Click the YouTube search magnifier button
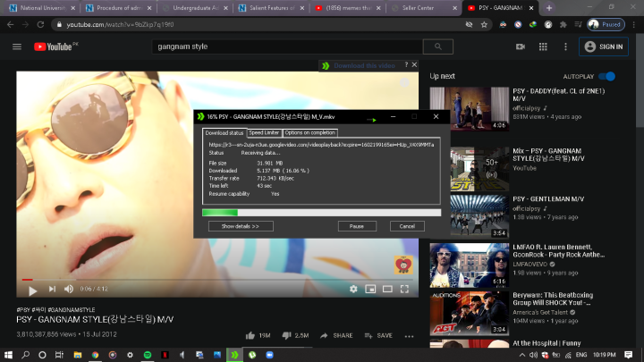Image resolution: width=644 pixels, height=362 pixels. [437, 46]
